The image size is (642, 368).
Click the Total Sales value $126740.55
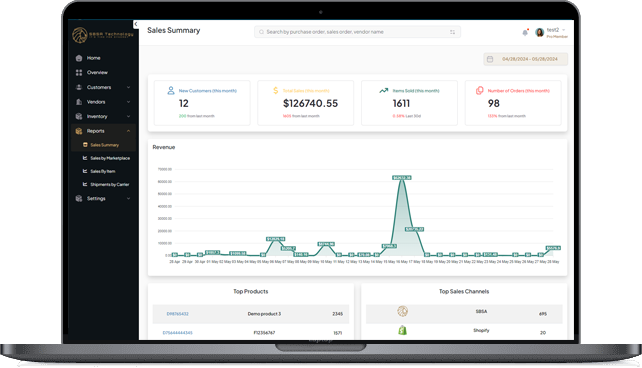point(310,104)
